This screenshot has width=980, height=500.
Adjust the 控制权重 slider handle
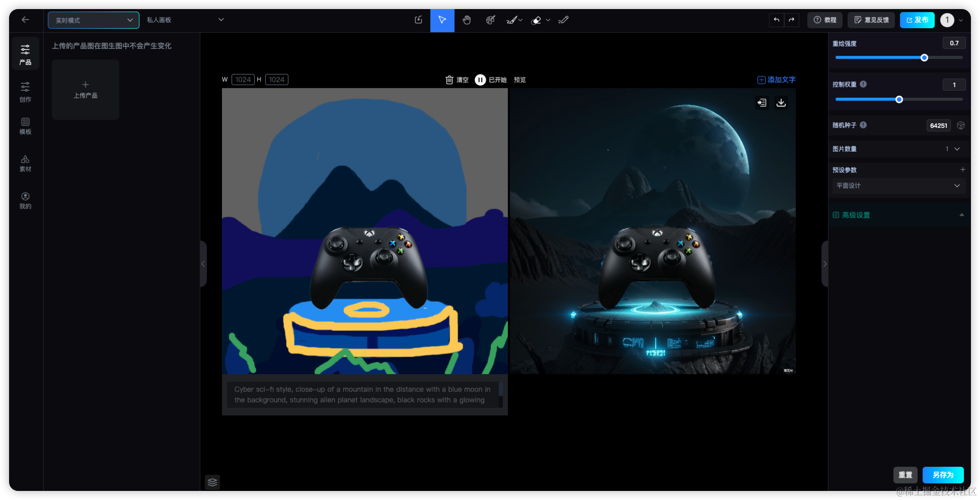(899, 100)
